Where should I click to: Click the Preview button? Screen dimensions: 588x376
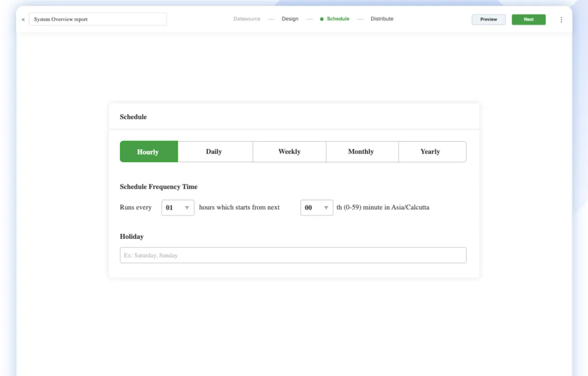pyautogui.click(x=489, y=20)
